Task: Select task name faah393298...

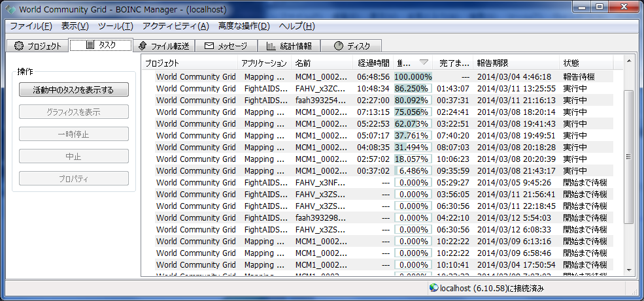Action: point(321,218)
